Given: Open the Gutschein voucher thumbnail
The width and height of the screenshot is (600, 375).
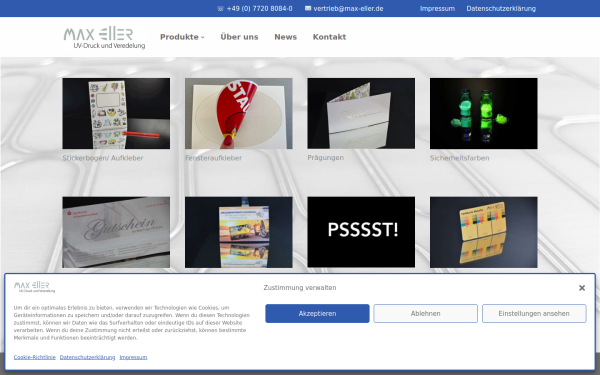Looking at the screenshot, I should click(x=116, y=232).
